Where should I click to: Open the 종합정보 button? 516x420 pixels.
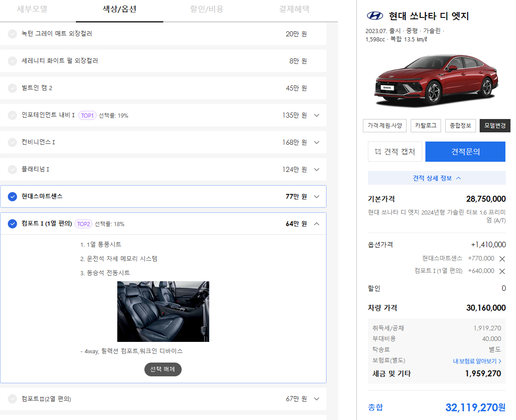tap(460, 125)
